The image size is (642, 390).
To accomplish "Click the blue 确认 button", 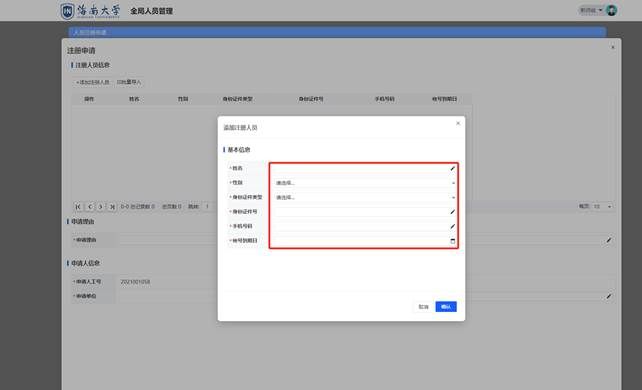I will (x=446, y=307).
